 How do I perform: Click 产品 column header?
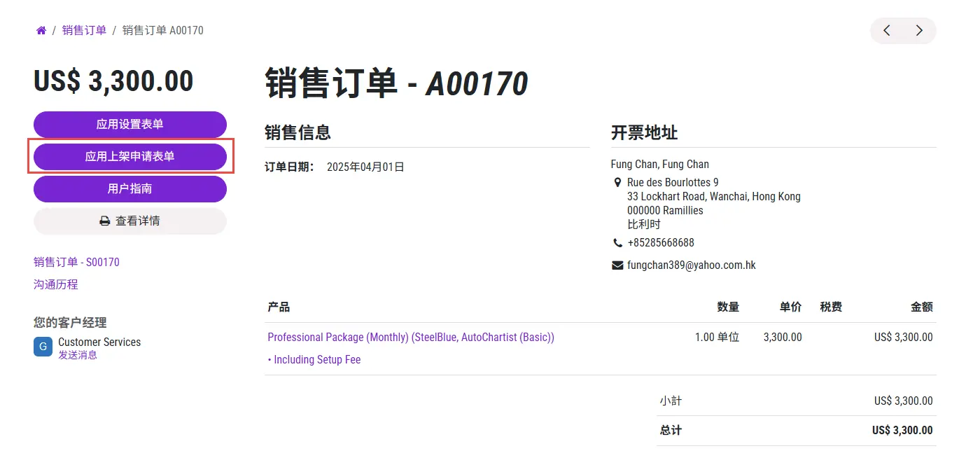279,307
